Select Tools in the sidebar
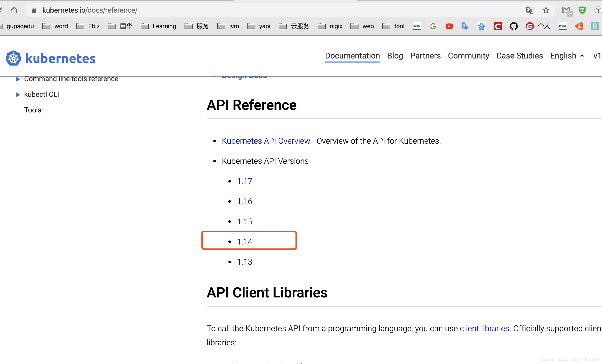This screenshot has height=364, width=602. click(33, 110)
